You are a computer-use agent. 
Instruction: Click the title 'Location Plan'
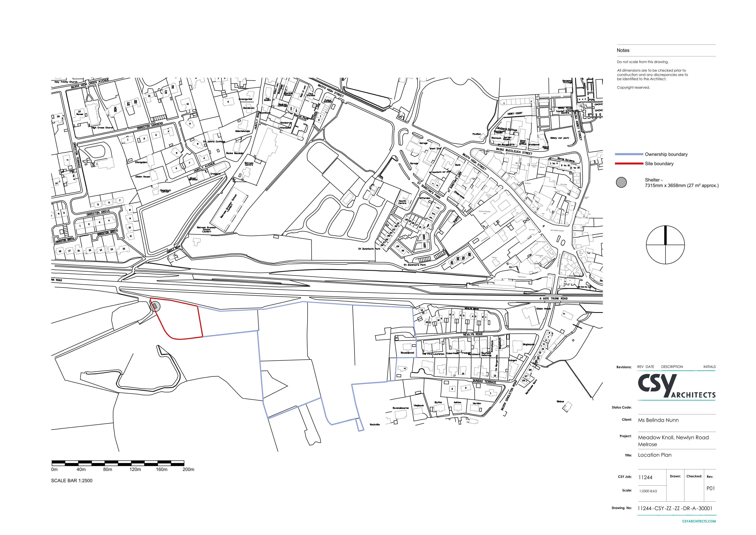(x=655, y=455)
